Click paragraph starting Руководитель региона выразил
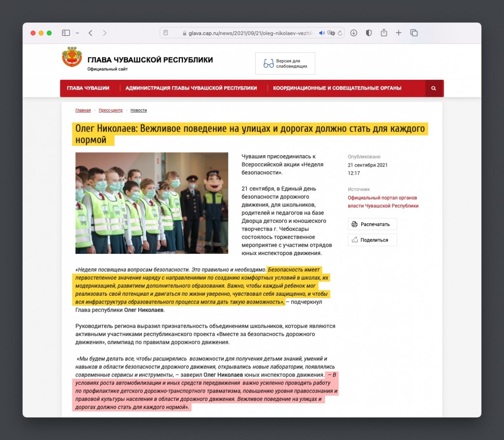Viewport: 504px width, 440px height. point(206,334)
